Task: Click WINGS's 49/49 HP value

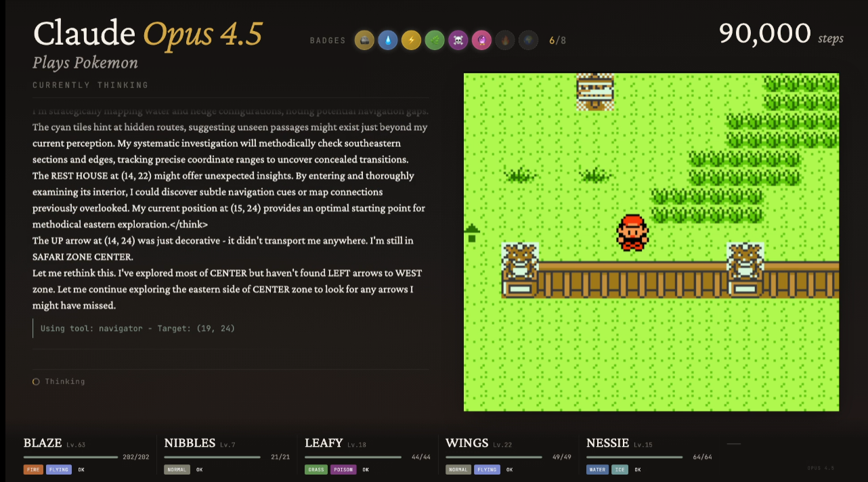Action: point(562,457)
